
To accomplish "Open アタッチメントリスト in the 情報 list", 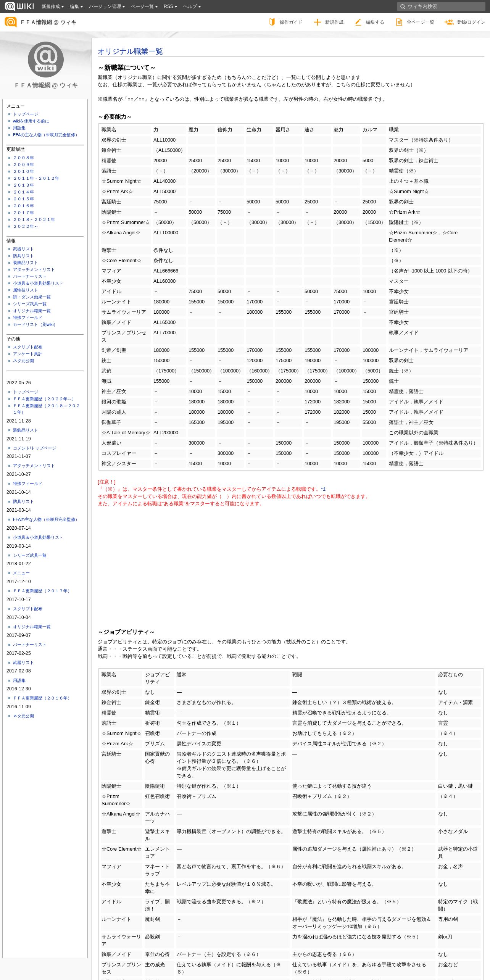I will tap(34, 269).
